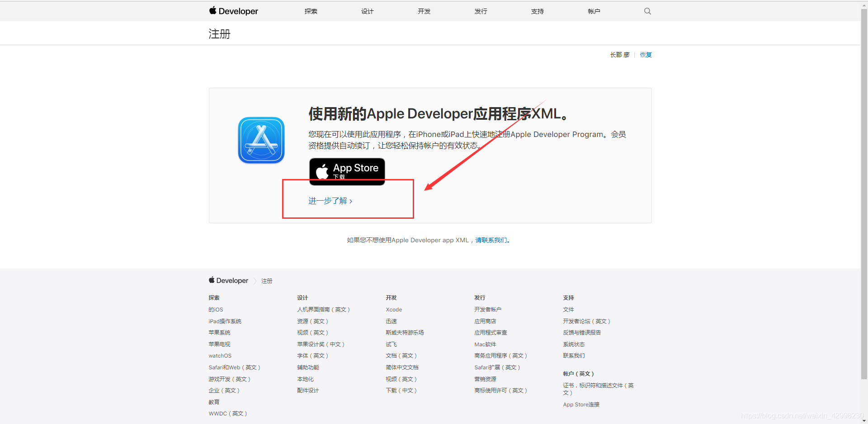Open footer link 联系我们

coord(574,356)
